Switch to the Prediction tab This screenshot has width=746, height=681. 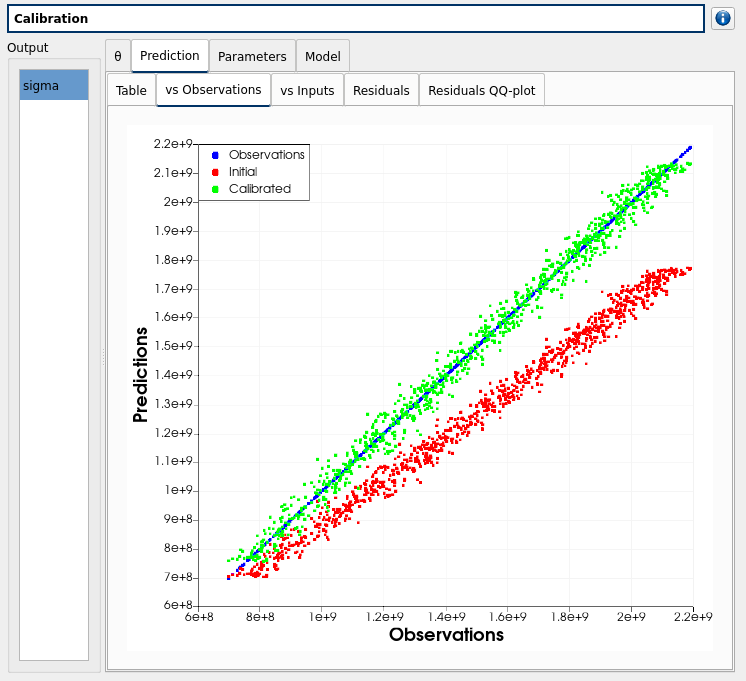[169, 56]
